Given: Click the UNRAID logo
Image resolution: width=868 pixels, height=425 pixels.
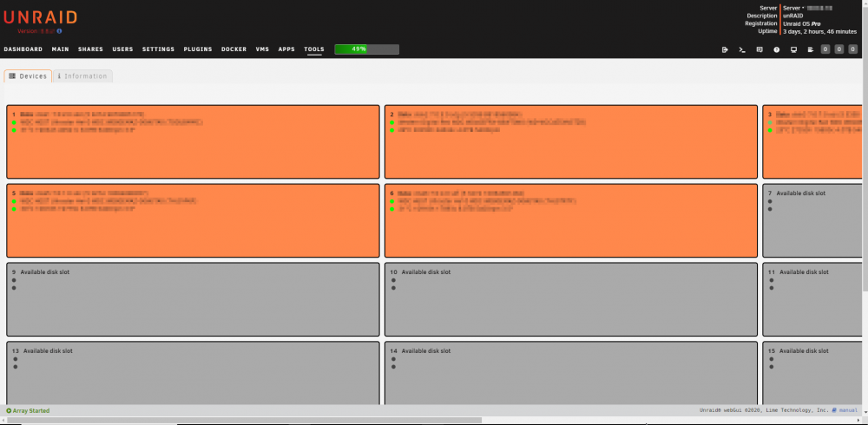Looking at the screenshot, I should coord(40,17).
